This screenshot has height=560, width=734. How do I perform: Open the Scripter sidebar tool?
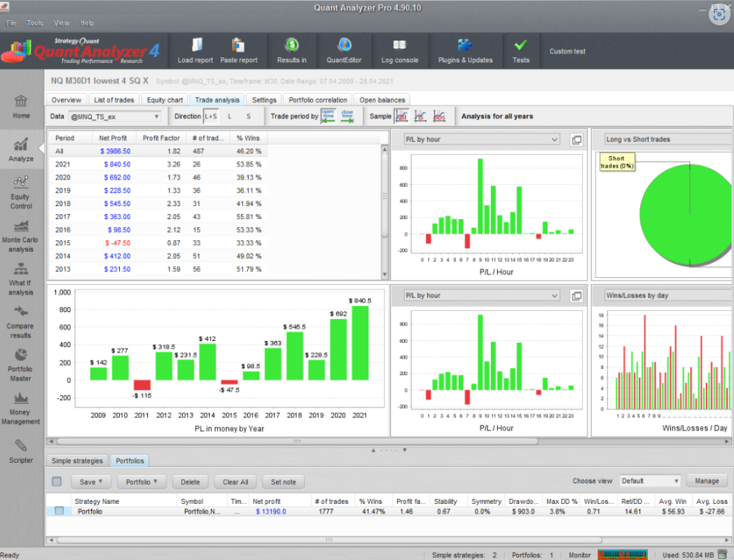pos(21,452)
